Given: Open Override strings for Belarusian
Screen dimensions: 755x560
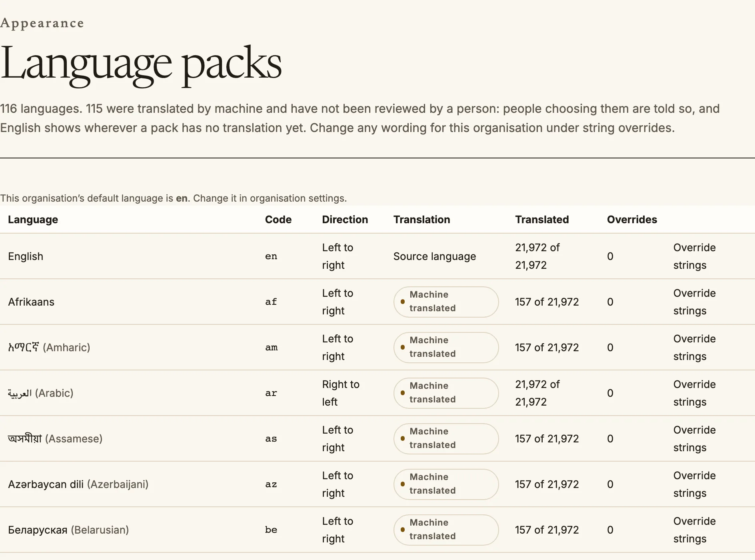Looking at the screenshot, I should click(x=694, y=530).
